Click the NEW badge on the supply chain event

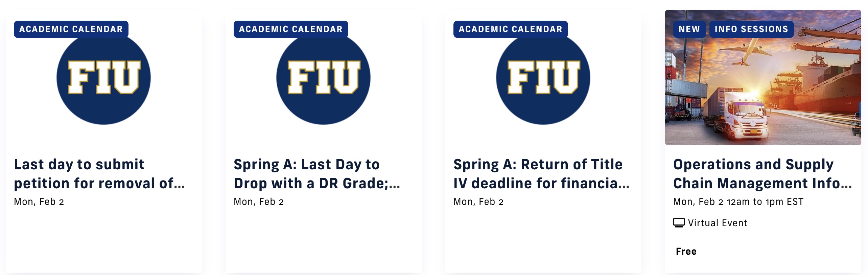tap(689, 29)
